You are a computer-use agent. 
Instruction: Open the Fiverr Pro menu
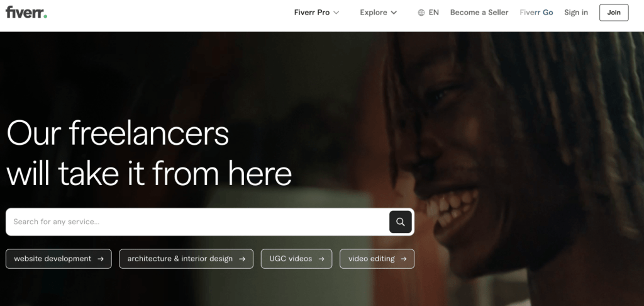[x=317, y=13]
